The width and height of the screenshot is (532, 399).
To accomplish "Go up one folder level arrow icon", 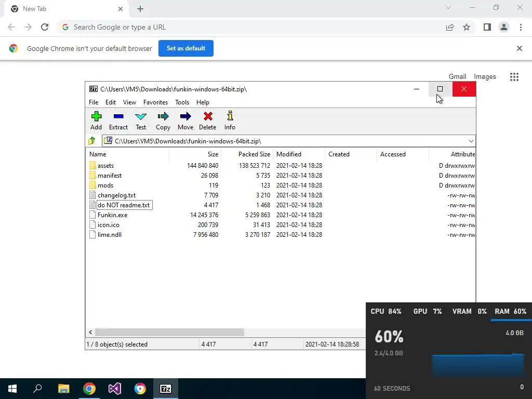I will [x=92, y=141].
